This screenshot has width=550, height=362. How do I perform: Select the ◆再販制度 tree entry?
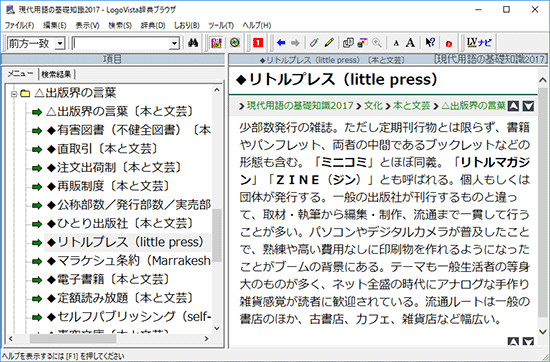tap(108, 186)
